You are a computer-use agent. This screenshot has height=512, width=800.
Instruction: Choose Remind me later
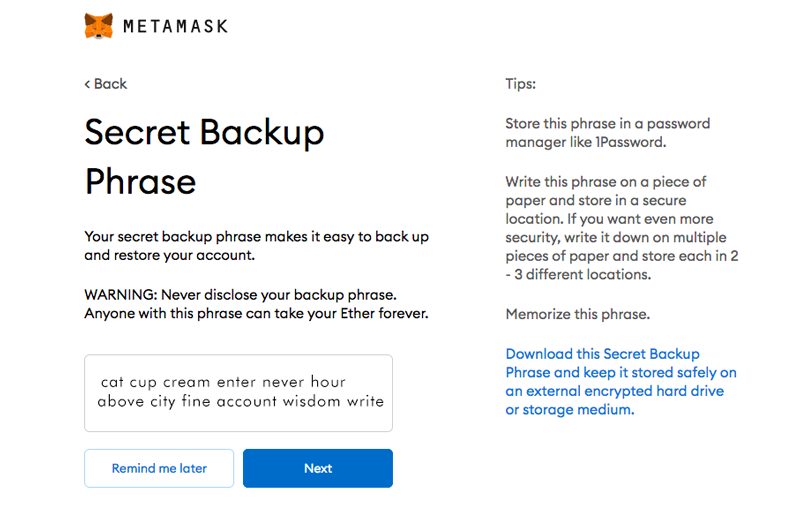click(159, 468)
